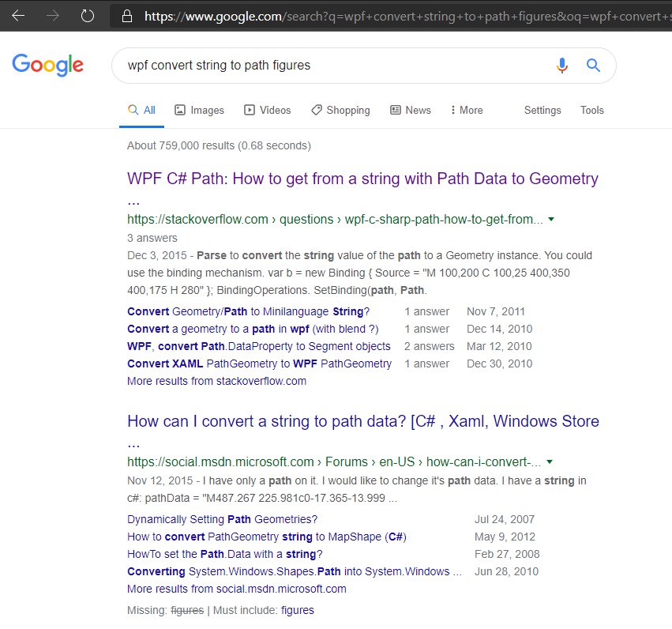Open Convert Geometry/Path to Minilanguage String
Image resolution: width=672 pixels, height=629 pixels.
point(248,311)
